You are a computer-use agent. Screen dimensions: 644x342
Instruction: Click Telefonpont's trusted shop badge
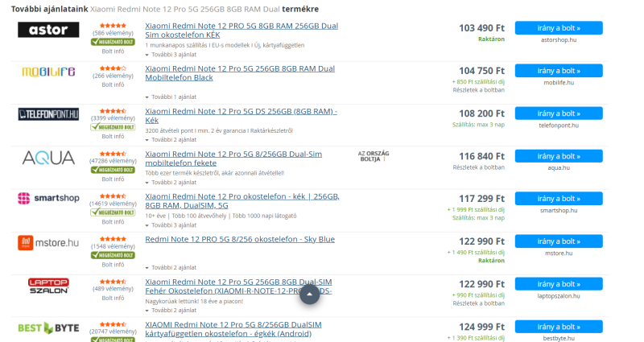coord(113,127)
